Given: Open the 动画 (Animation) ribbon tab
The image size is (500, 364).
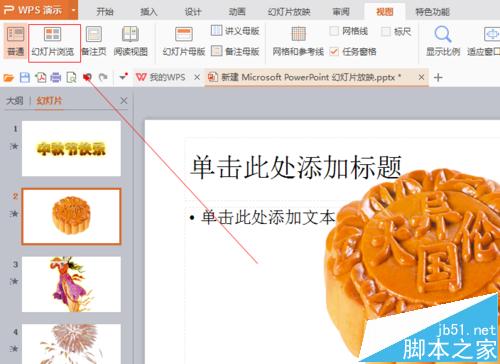Looking at the screenshot, I should (x=237, y=12).
